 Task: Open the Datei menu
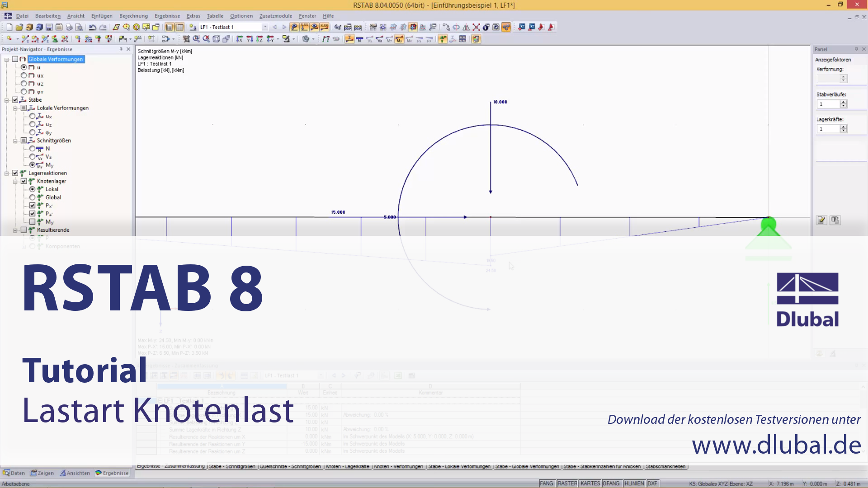[22, 16]
